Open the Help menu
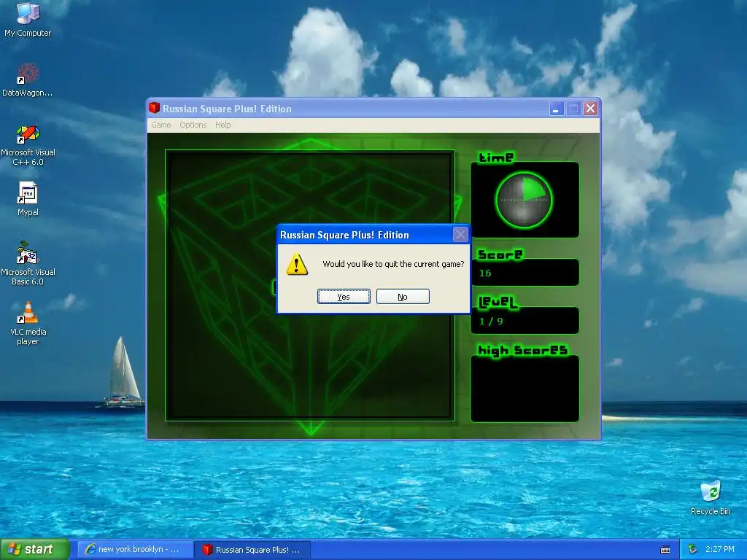Screen dimensions: 747x560 tap(223, 125)
